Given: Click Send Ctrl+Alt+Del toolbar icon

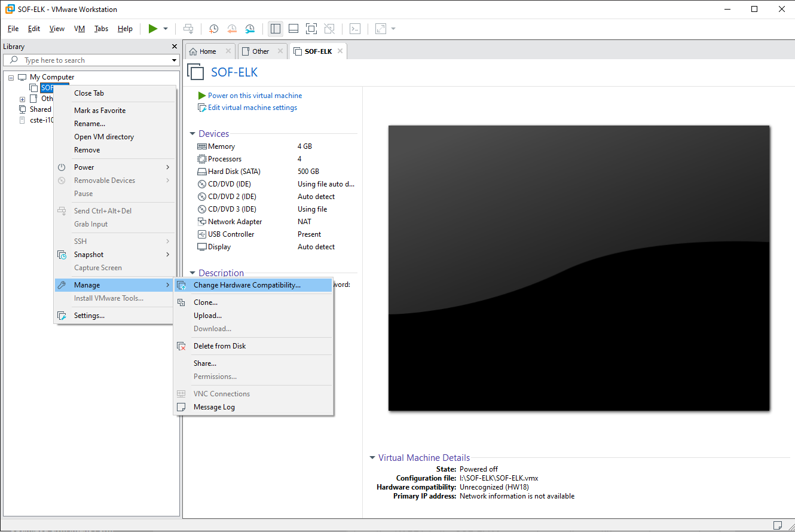Looking at the screenshot, I should coord(188,29).
